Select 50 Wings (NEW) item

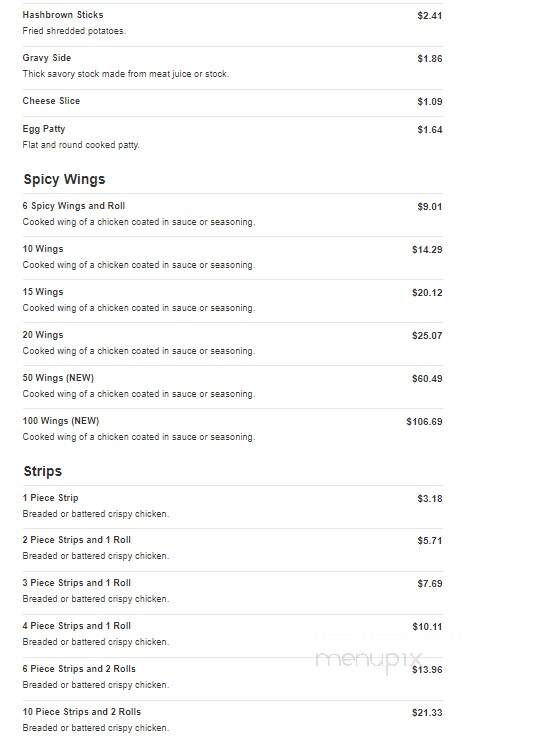(x=232, y=387)
